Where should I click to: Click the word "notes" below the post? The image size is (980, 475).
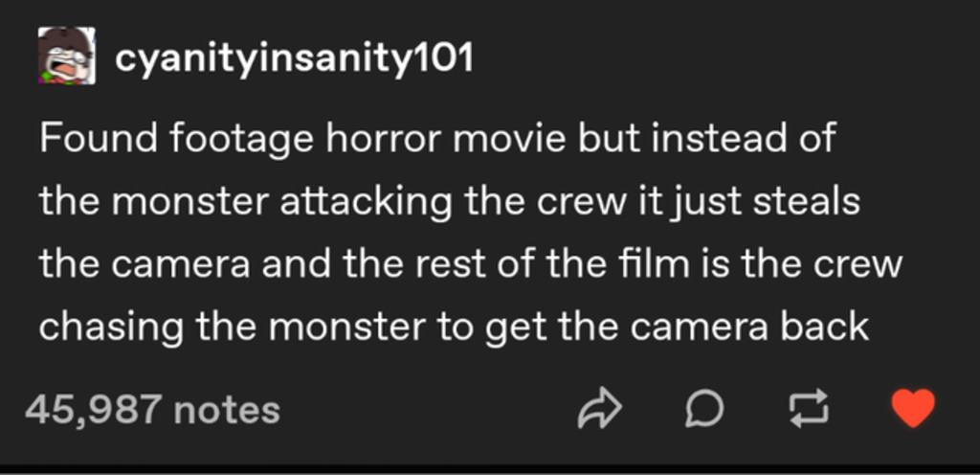[227, 410]
